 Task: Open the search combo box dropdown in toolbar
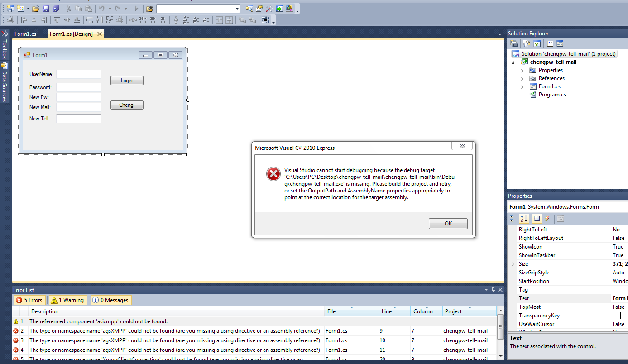(x=237, y=9)
